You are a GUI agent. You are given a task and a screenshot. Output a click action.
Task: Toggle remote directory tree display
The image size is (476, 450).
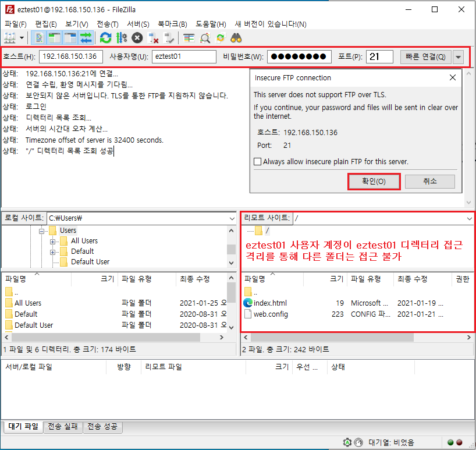tap(70, 38)
